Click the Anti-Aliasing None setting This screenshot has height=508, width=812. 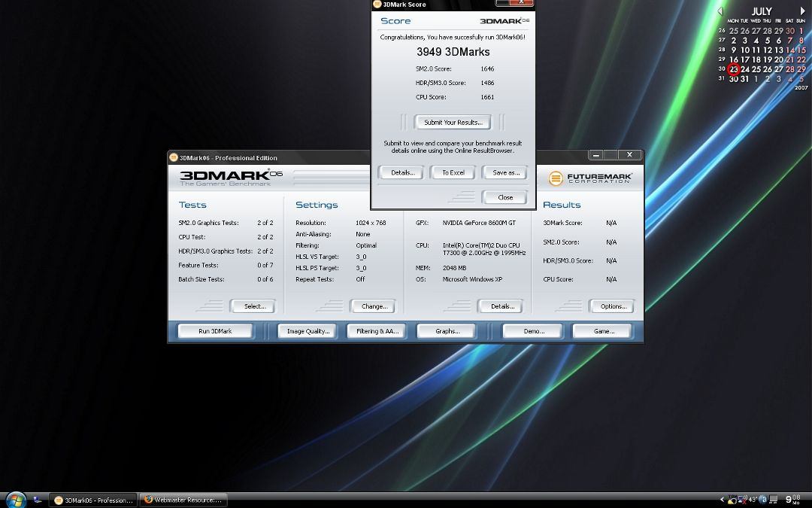pyautogui.click(x=333, y=234)
